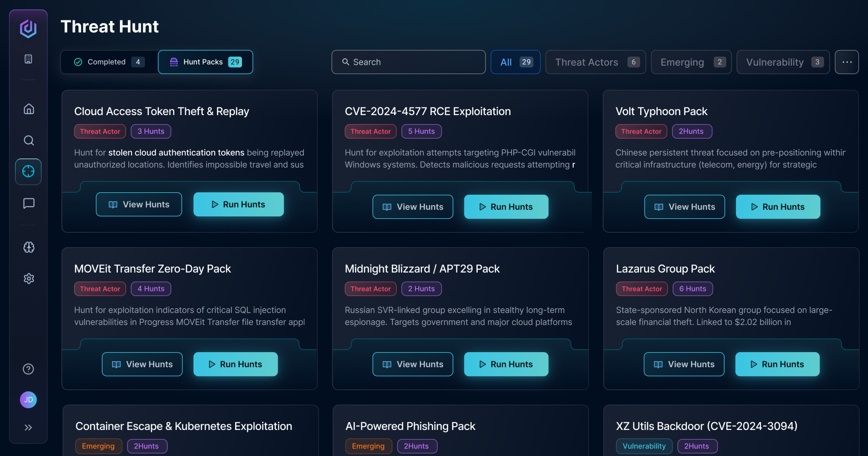
Task: Open the JD user avatar
Action: pyautogui.click(x=28, y=400)
